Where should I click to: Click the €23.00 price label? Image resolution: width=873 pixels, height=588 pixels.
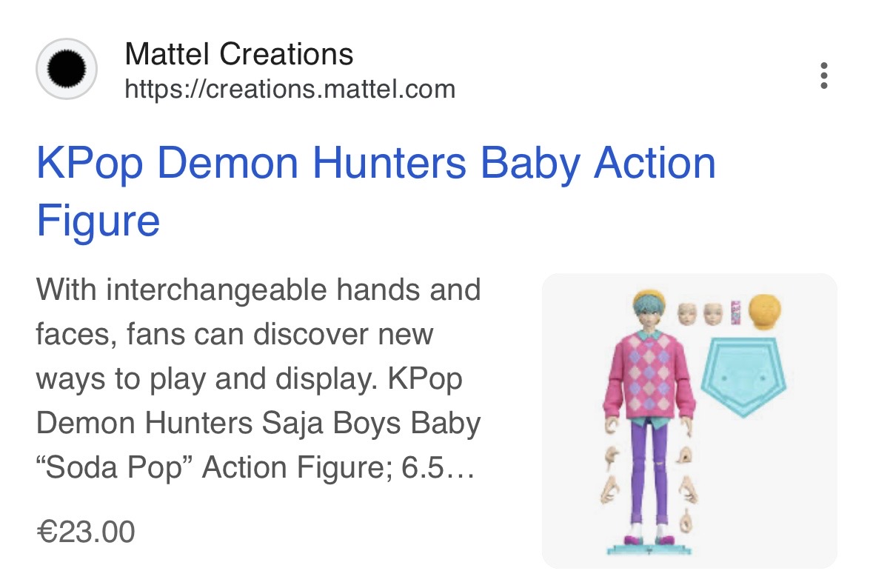(x=86, y=531)
